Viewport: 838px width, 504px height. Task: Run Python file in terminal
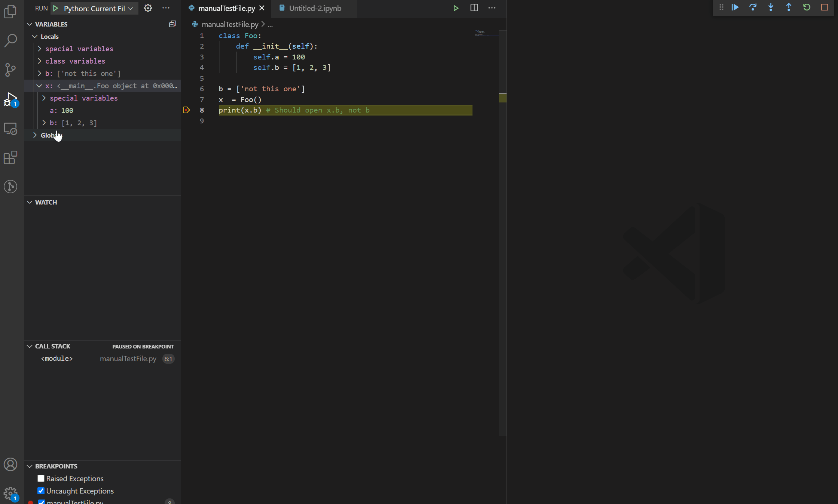pyautogui.click(x=456, y=8)
